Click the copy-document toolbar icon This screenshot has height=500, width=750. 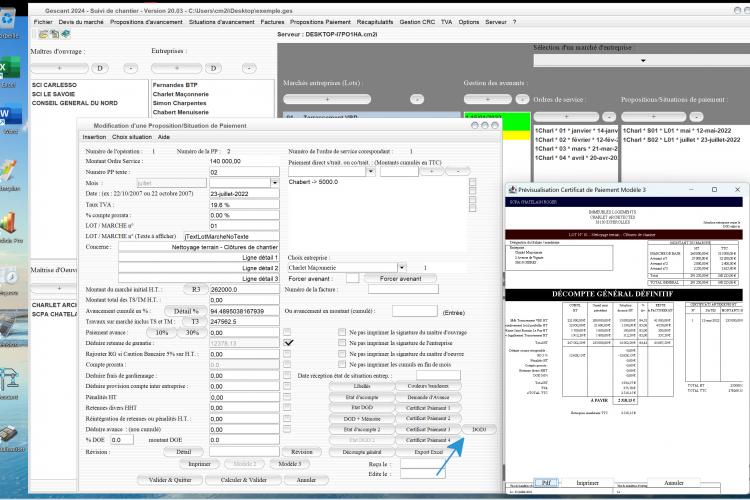pos(55,34)
